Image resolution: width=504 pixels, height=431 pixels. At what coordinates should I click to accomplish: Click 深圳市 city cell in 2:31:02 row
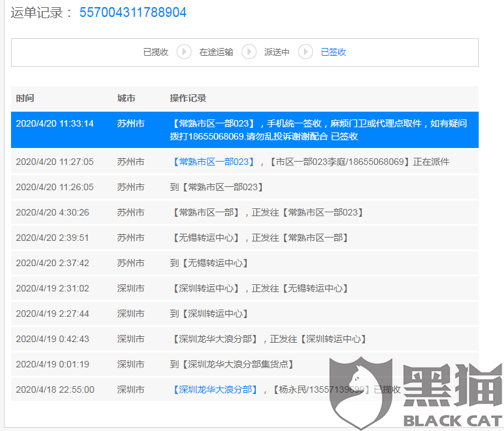131,288
